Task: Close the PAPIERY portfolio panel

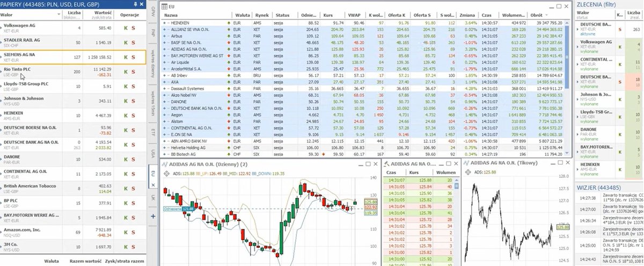Action: click(x=141, y=4)
